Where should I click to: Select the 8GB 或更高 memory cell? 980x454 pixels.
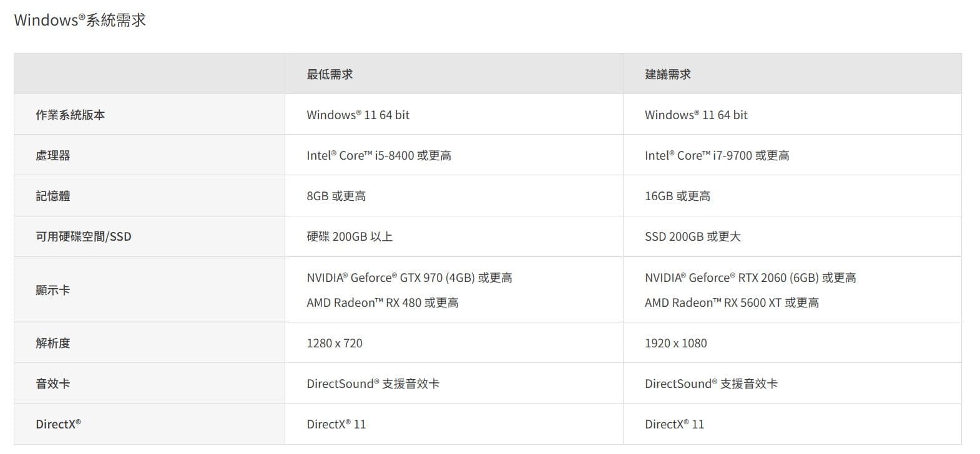336,196
